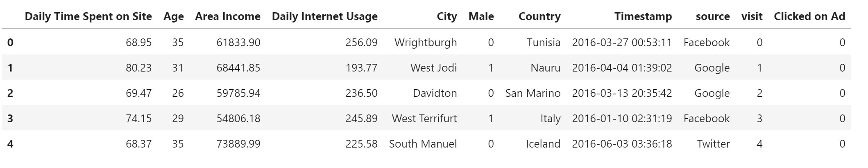
Task: Click the source column header
Action: (713, 17)
